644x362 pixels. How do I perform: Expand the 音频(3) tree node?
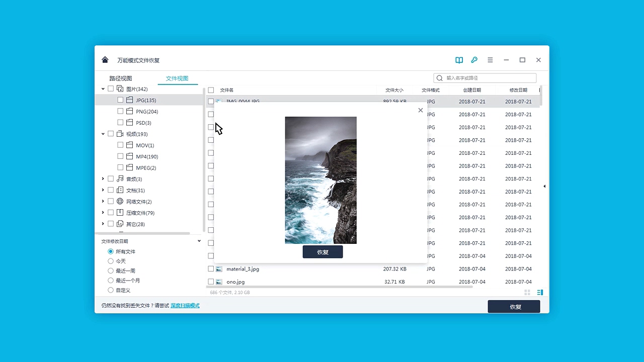point(103,179)
